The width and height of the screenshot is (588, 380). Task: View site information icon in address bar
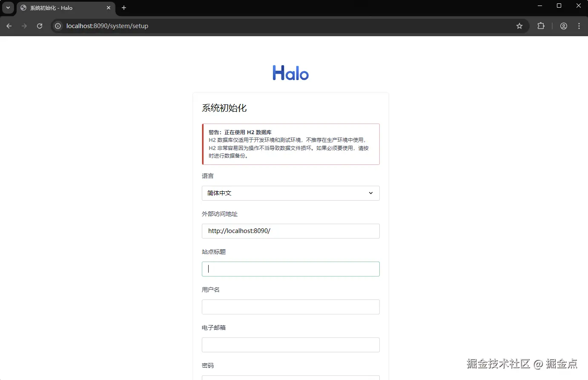58,26
